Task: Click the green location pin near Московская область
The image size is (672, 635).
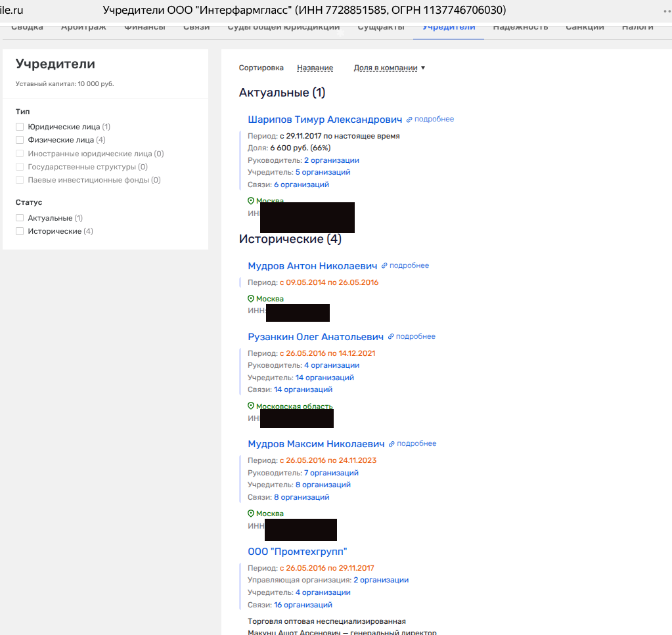Action: tap(251, 406)
